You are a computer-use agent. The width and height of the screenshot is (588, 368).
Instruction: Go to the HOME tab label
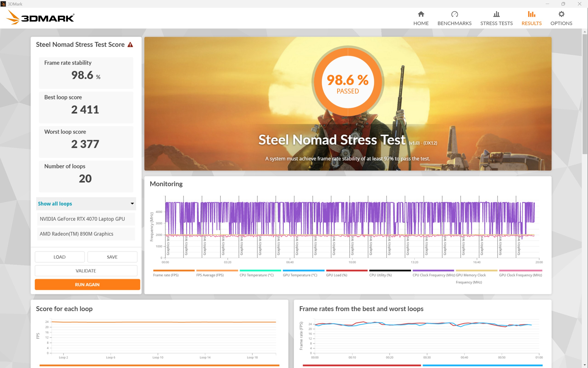pos(421,23)
